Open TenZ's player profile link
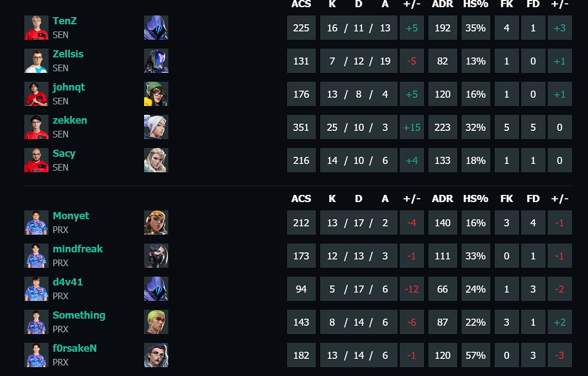 tap(65, 21)
